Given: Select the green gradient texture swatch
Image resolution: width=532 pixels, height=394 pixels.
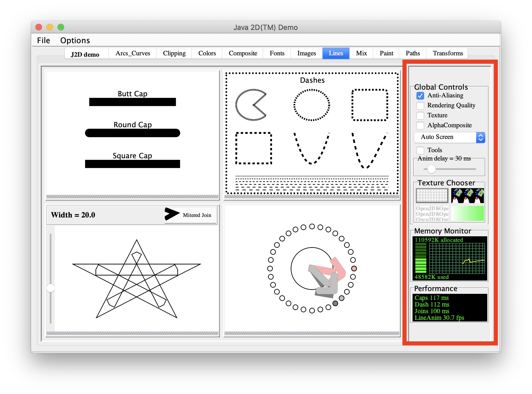Looking at the screenshot, I should click(467, 213).
